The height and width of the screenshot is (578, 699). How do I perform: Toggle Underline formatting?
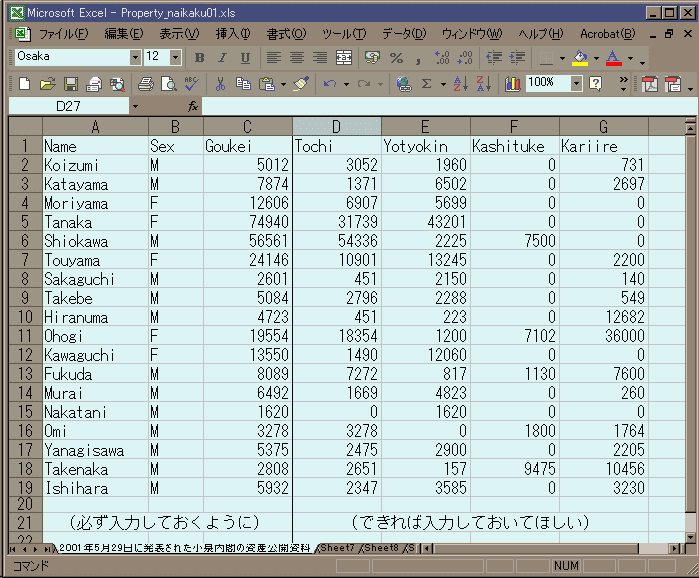click(x=245, y=57)
